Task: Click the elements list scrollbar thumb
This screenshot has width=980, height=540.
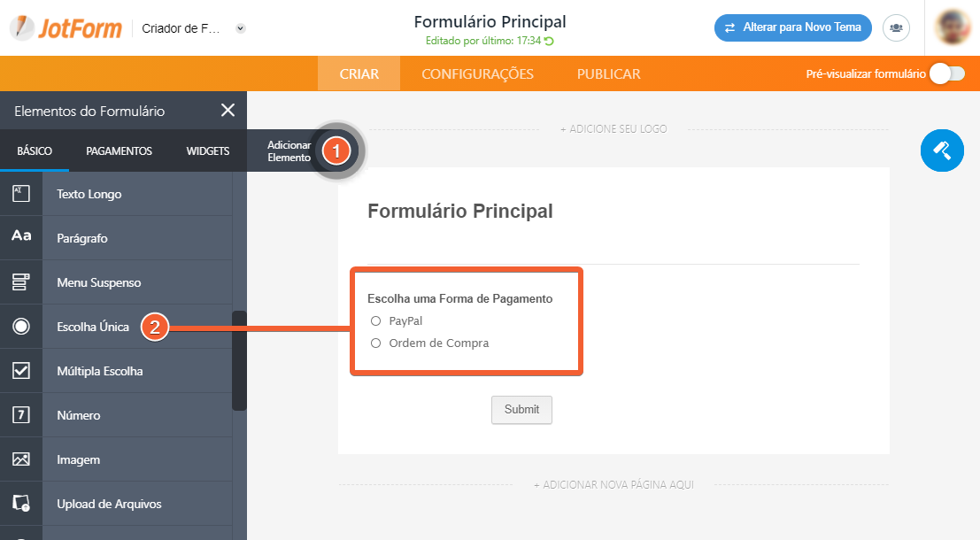Action: 239,360
